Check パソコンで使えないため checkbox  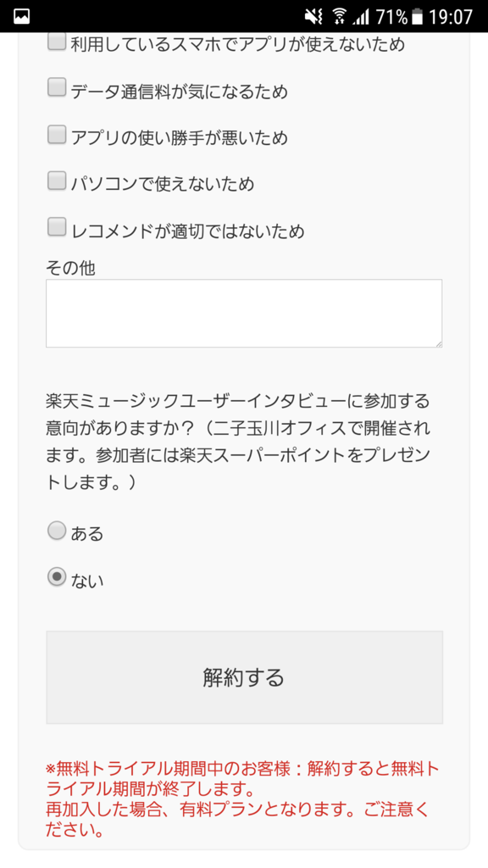(56, 181)
